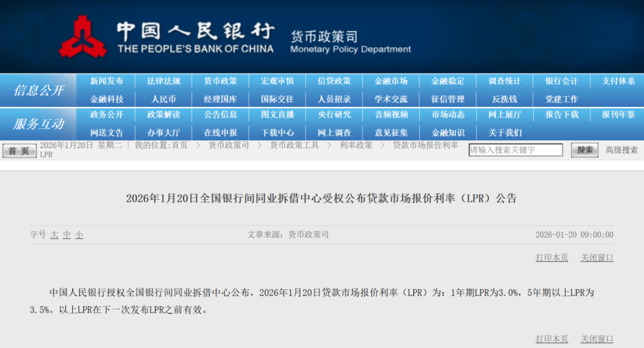Viewport: 644px width, 348px height.
Task: Follow breadcrumb link 货币政策司
Action: [x=229, y=145]
